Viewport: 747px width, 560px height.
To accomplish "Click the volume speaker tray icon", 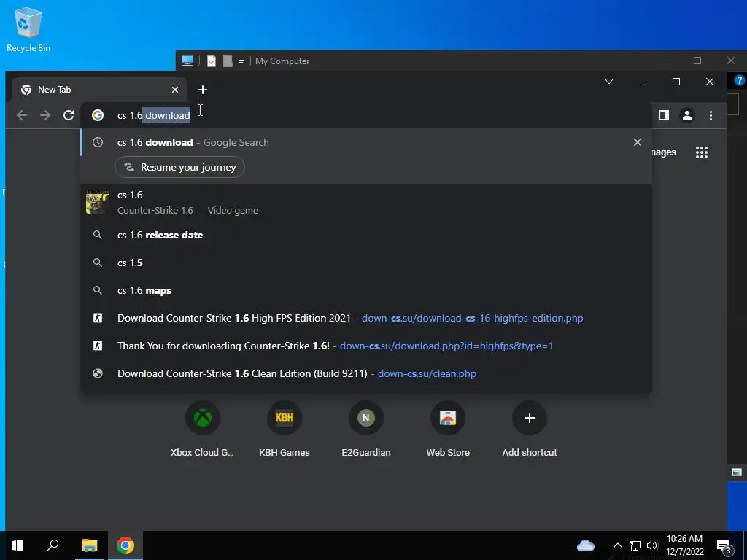I will click(x=652, y=545).
